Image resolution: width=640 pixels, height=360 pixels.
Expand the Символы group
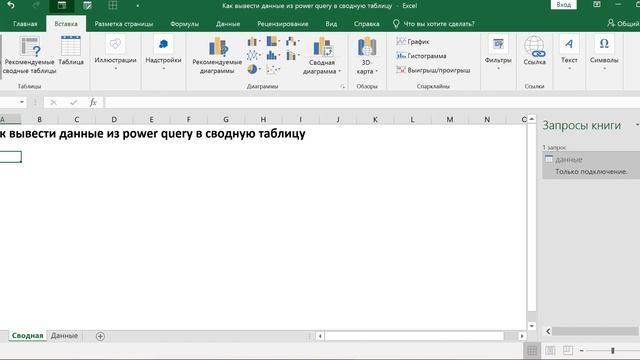pyautogui.click(x=604, y=53)
